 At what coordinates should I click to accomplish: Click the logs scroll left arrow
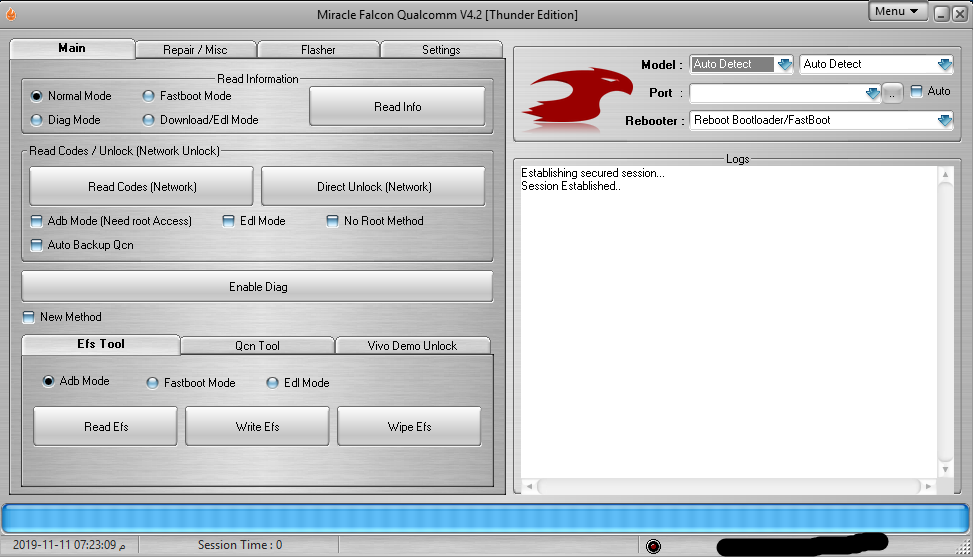coord(529,486)
